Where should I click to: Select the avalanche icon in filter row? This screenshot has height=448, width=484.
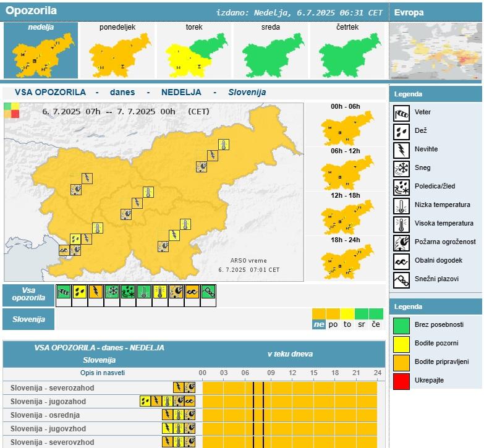coord(208,292)
